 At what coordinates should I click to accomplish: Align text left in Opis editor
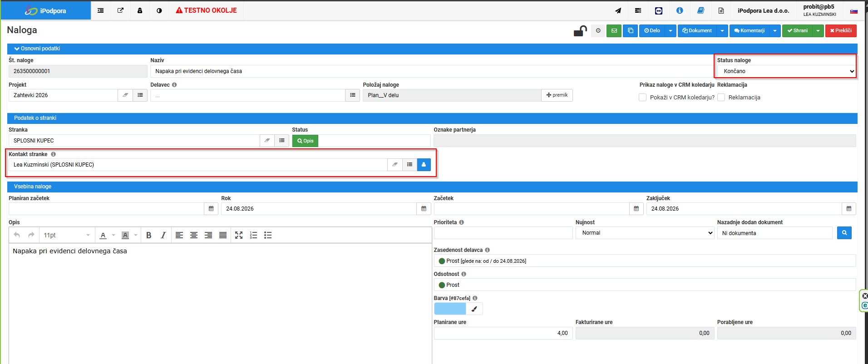coord(179,235)
